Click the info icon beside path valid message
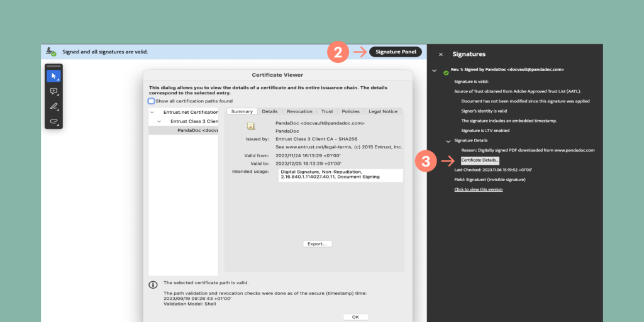 pyautogui.click(x=153, y=284)
